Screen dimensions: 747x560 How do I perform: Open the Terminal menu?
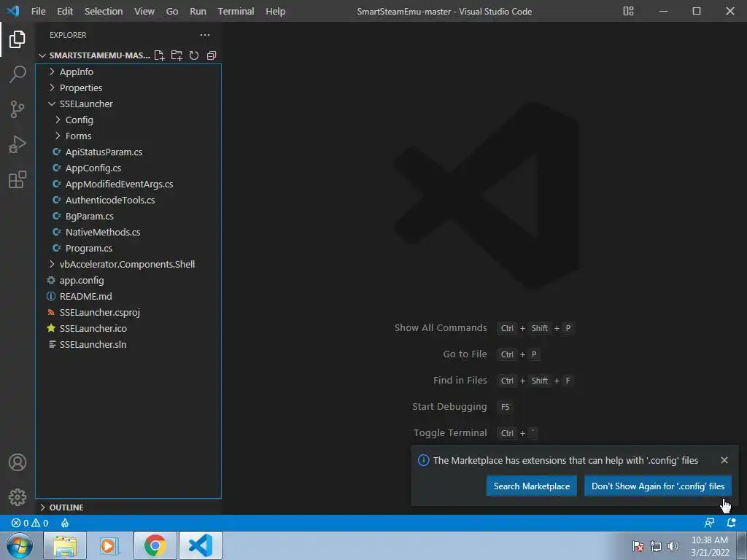(x=236, y=11)
